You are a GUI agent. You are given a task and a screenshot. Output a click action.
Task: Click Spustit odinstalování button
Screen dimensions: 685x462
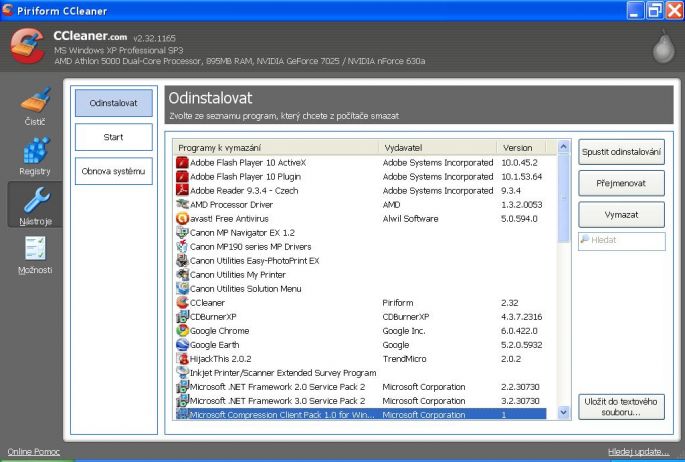[x=621, y=152]
